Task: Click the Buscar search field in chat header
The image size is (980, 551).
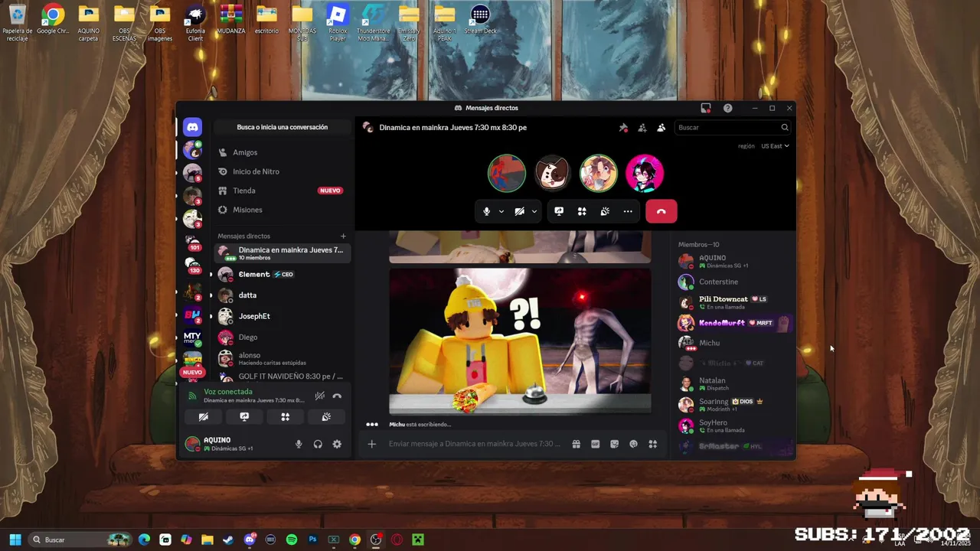Action: click(x=733, y=128)
